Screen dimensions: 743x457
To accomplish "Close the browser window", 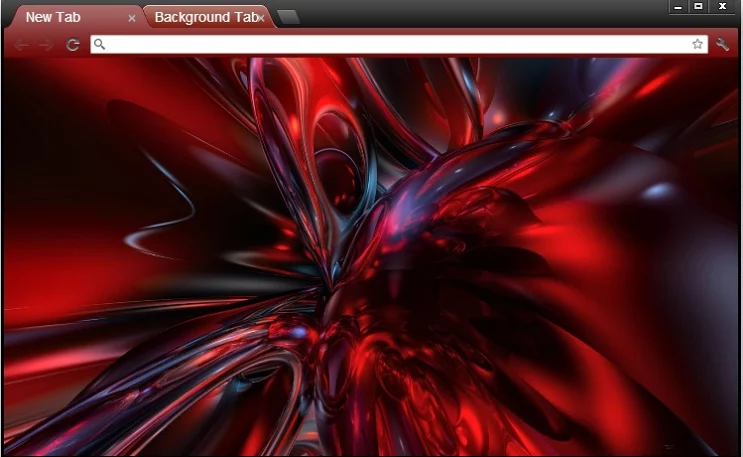I will coord(722,7).
